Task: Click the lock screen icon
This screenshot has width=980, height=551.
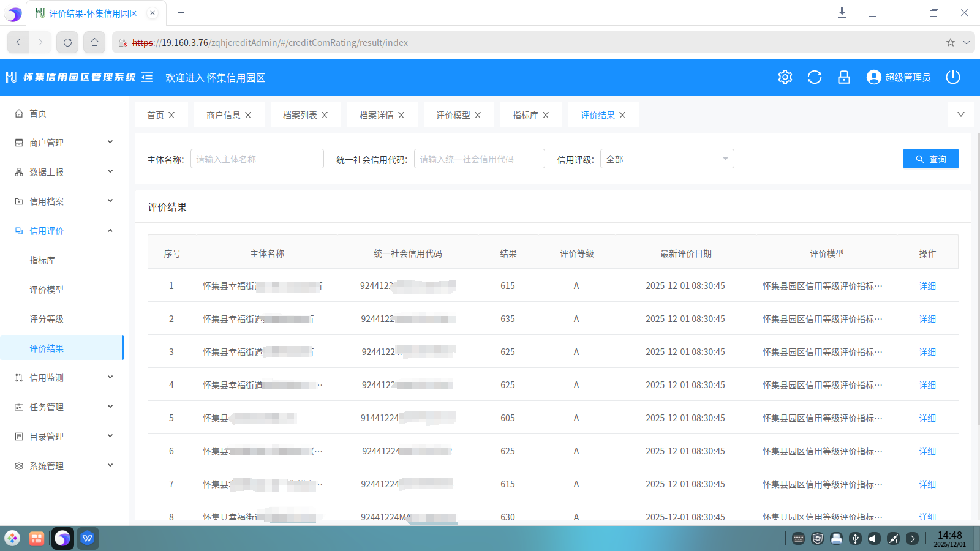Action: (x=843, y=77)
